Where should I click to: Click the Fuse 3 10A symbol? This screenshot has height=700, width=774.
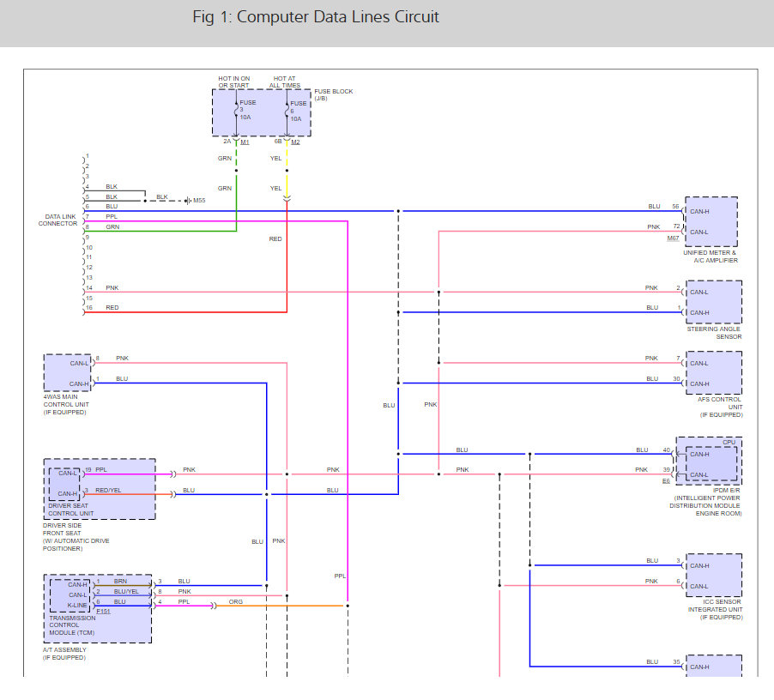click(237, 110)
